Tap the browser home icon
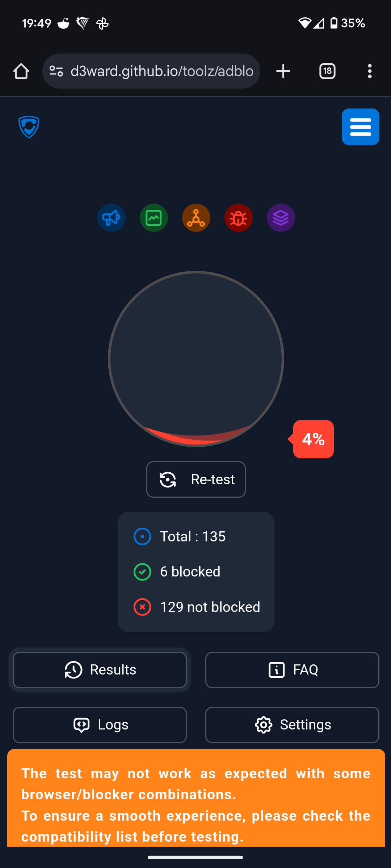Screen dimensions: 391x868 coord(21,71)
